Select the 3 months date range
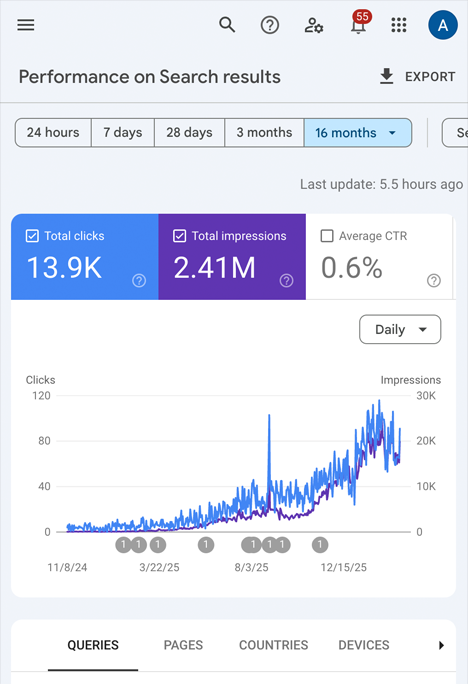The height and width of the screenshot is (684, 468). 264,132
